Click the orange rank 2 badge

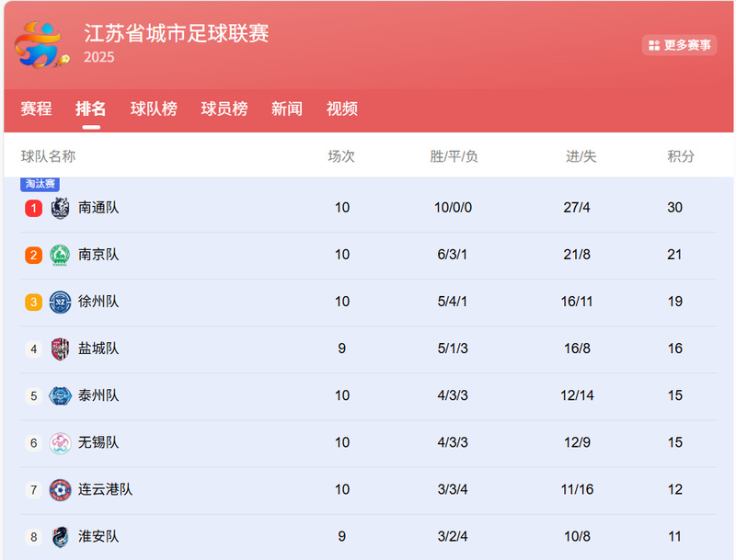point(34,255)
